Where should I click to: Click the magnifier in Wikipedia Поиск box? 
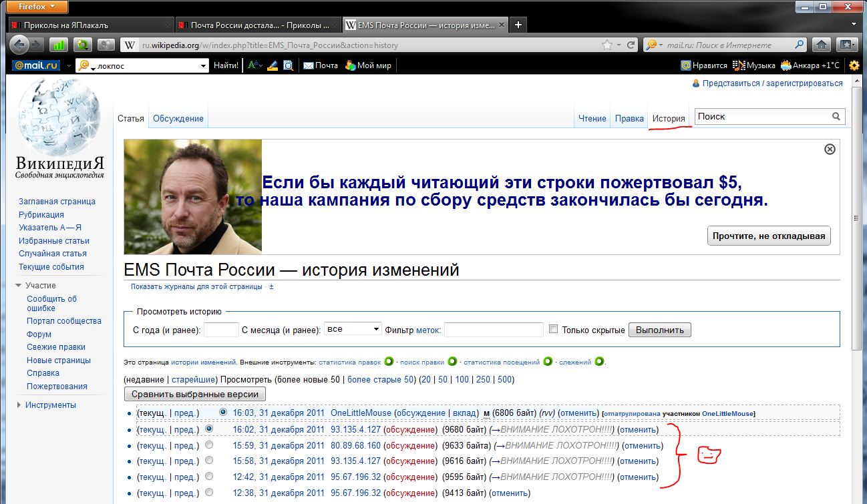836,117
